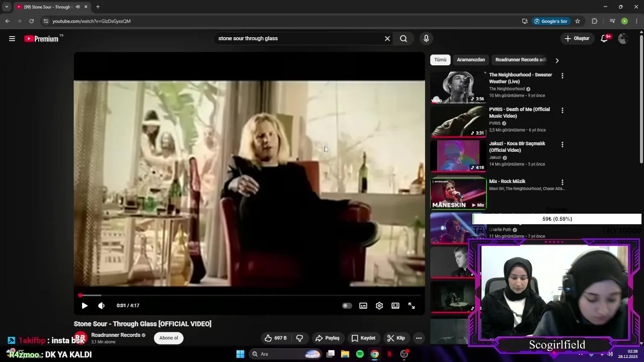Image resolution: width=644 pixels, height=362 pixels.
Task: Like the video with 697 B
Action: [276, 338]
